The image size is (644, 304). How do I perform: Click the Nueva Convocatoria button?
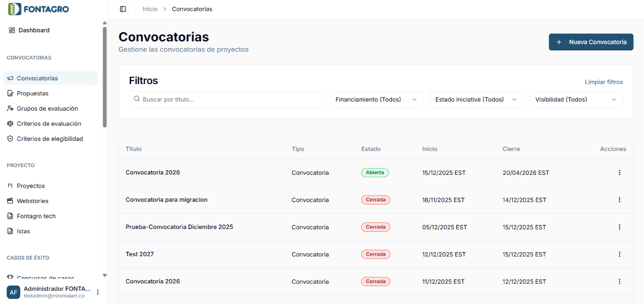click(591, 42)
